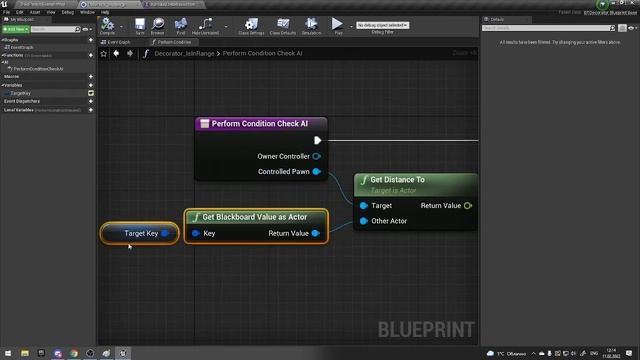This screenshot has height=360, width=640.
Task: Add a new graph with the Graphs plus icon
Action: pos(91,40)
